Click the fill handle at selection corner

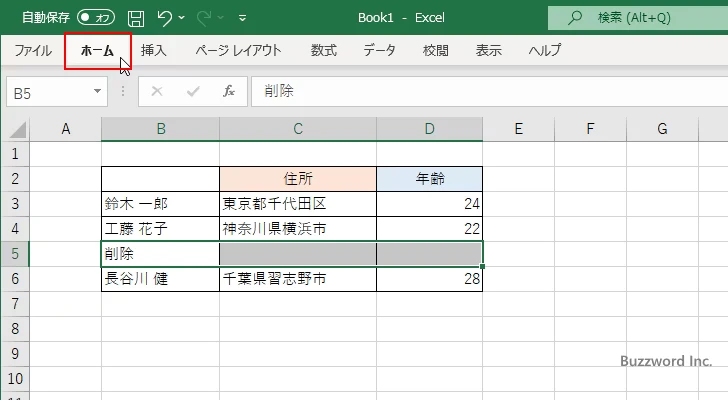click(482, 266)
